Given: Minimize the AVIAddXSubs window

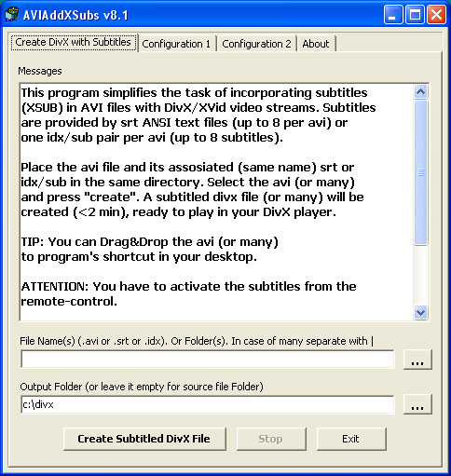Looking at the screenshot, I should (393, 15).
